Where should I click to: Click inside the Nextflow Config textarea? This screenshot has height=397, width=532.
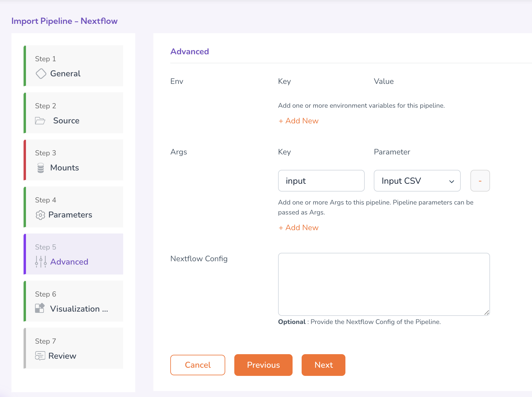coord(383,284)
